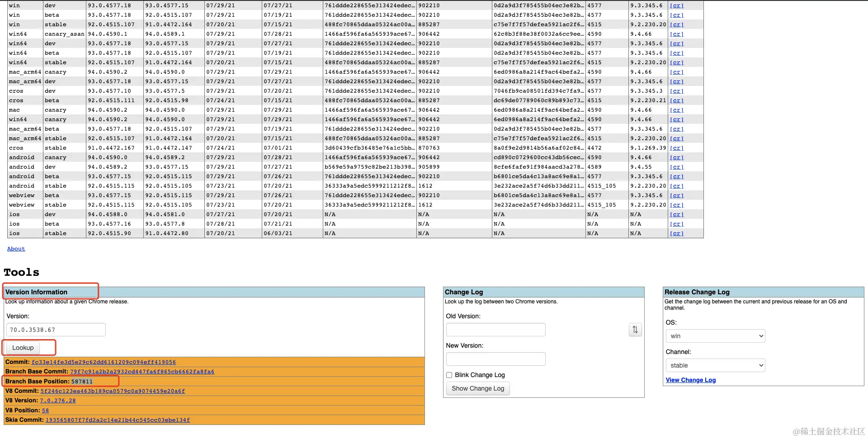
Task: Open the V8 Version 7.0.276.28 link
Action: point(58,401)
